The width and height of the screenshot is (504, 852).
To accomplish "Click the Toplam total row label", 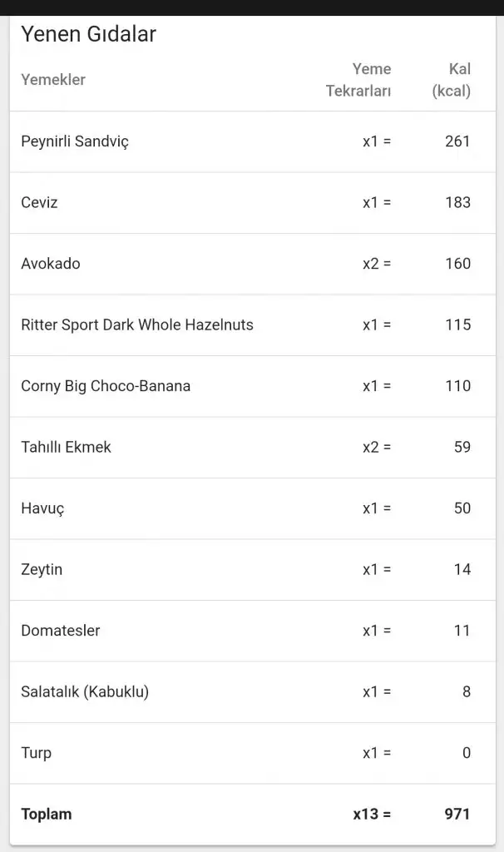I will point(47,814).
